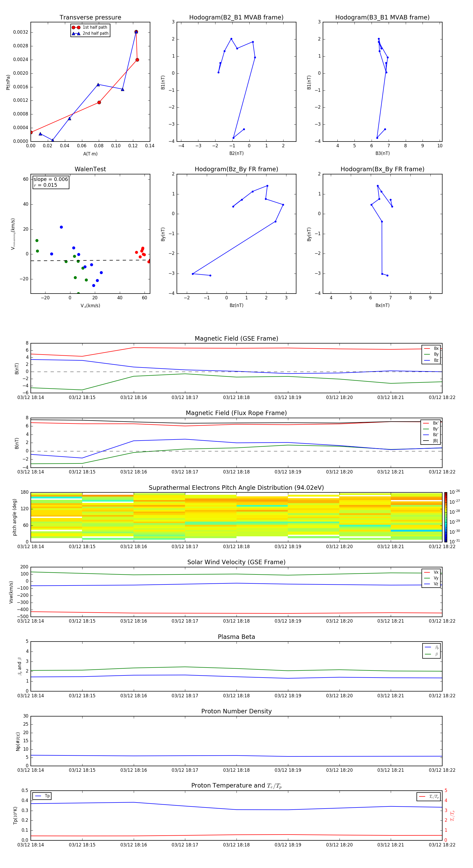
Task: Select the "Proton Temperature and Te/Tp" title
Action: 236,786
